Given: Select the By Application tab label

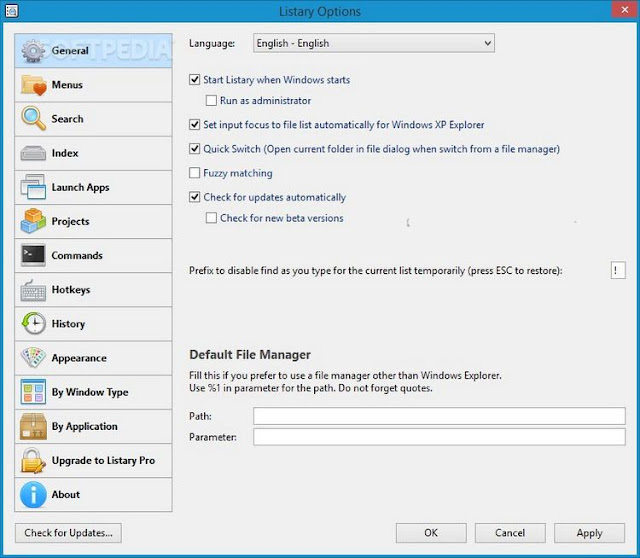Looking at the screenshot, I should (x=84, y=426).
